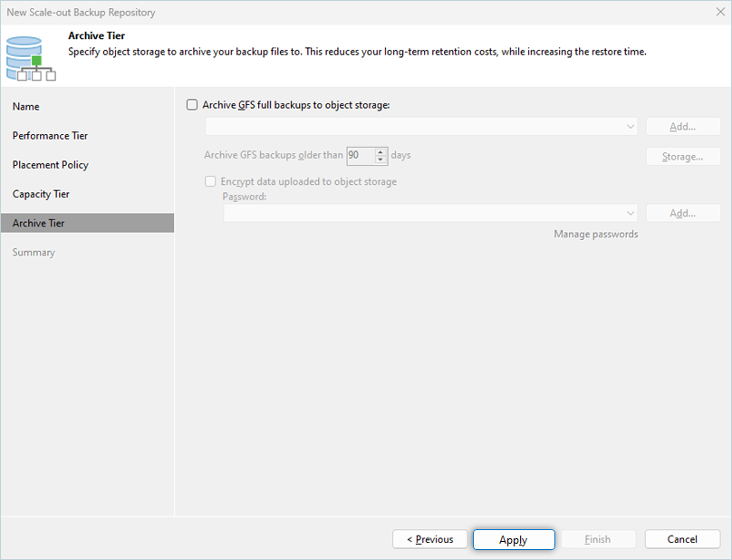The image size is (732, 560).
Task: Click the Manage passwords link
Action: click(x=595, y=234)
